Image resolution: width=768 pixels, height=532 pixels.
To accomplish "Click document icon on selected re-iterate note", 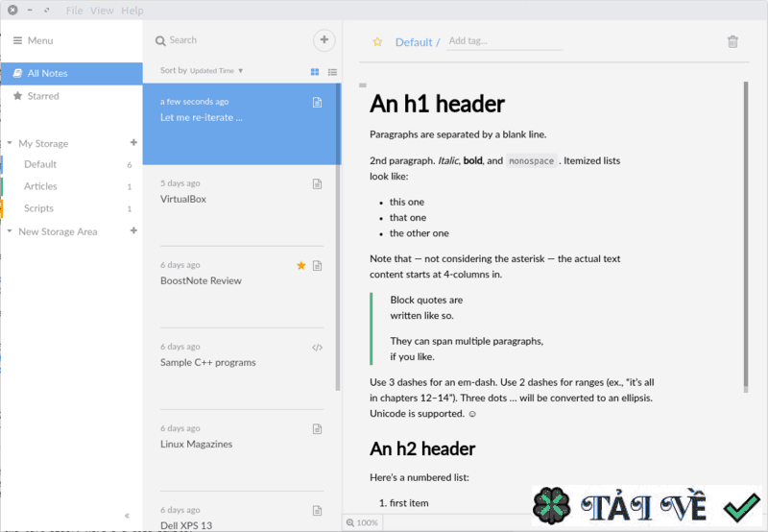I will (318, 103).
